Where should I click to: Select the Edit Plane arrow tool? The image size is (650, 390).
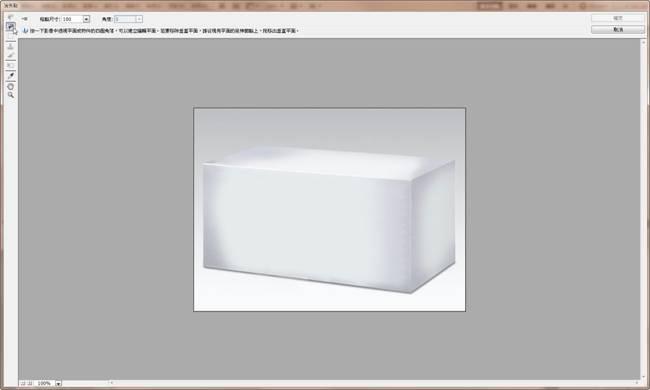(10, 18)
